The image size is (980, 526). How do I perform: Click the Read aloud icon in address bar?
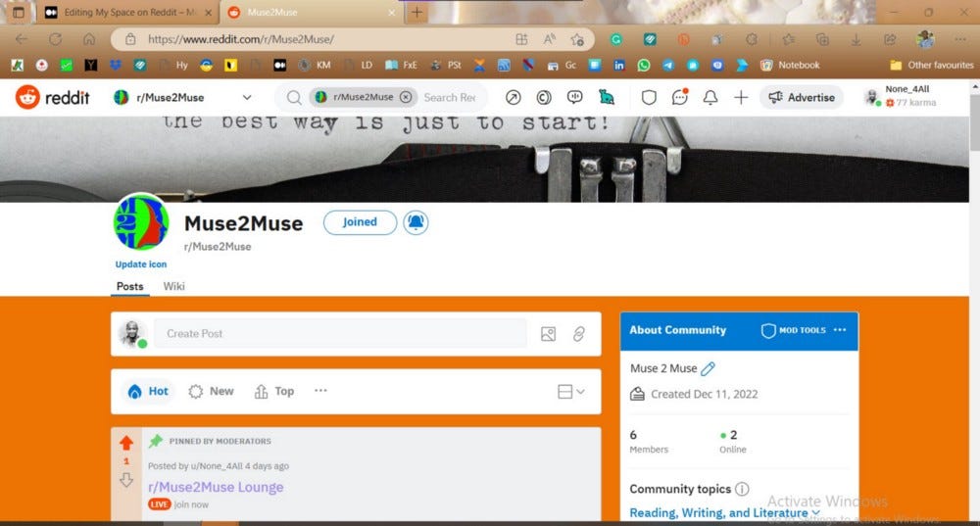[550, 39]
